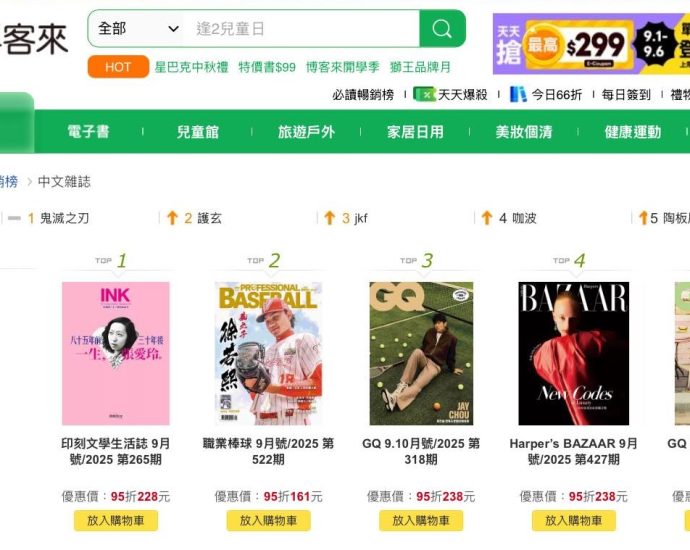Open the 必讀暢銷榜 link

[x=363, y=95]
